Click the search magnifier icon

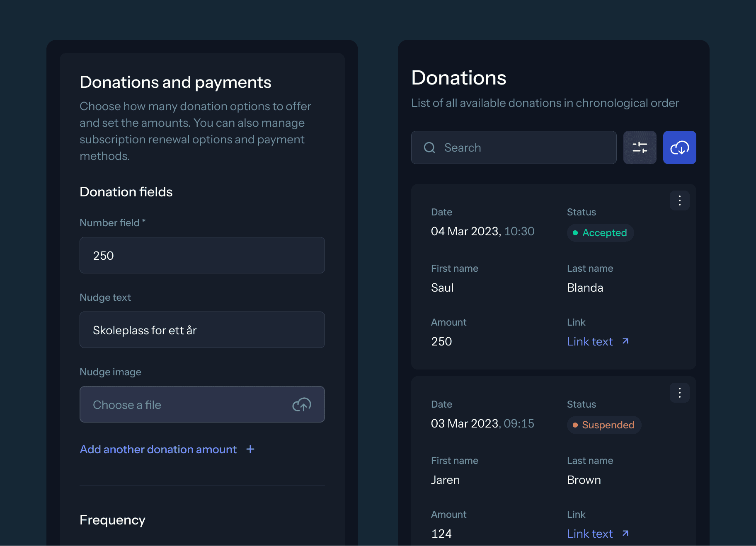point(429,147)
